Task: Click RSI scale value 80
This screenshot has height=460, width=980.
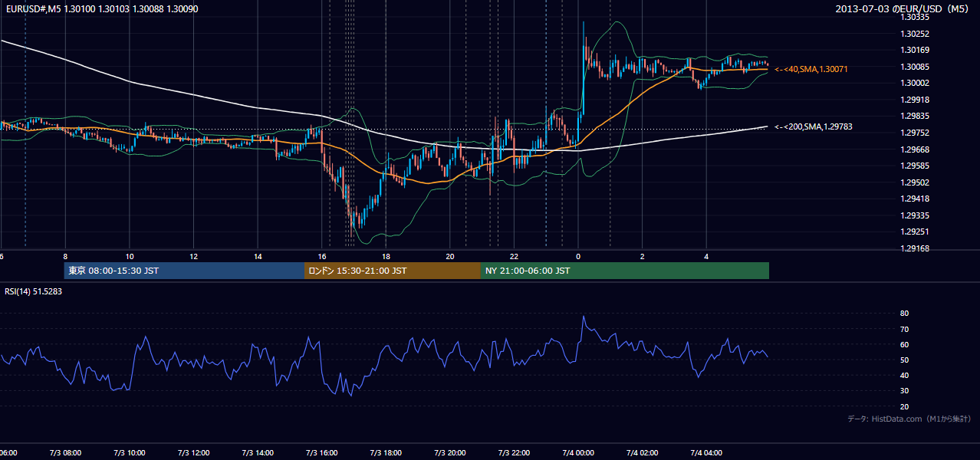Action: point(904,314)
